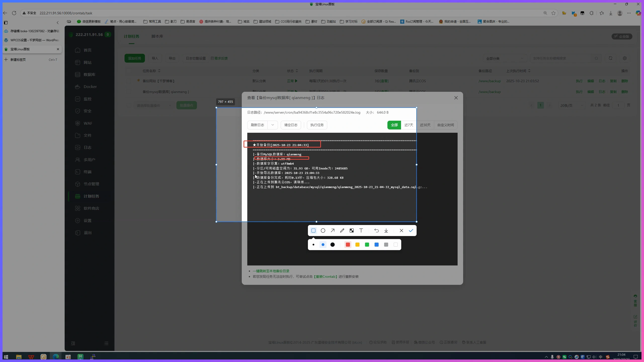Click the browser address bar
The height and width of the screenshot is (362, 644).
tap(289, 13)
